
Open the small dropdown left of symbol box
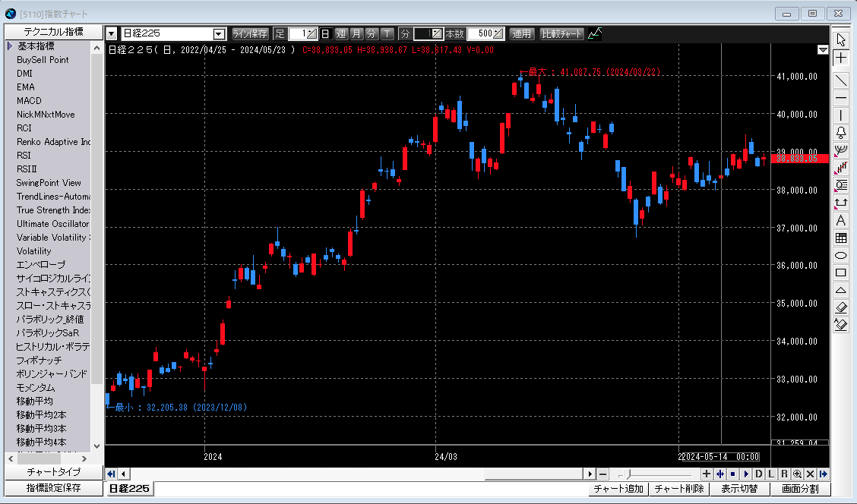[x=112, y=34]
